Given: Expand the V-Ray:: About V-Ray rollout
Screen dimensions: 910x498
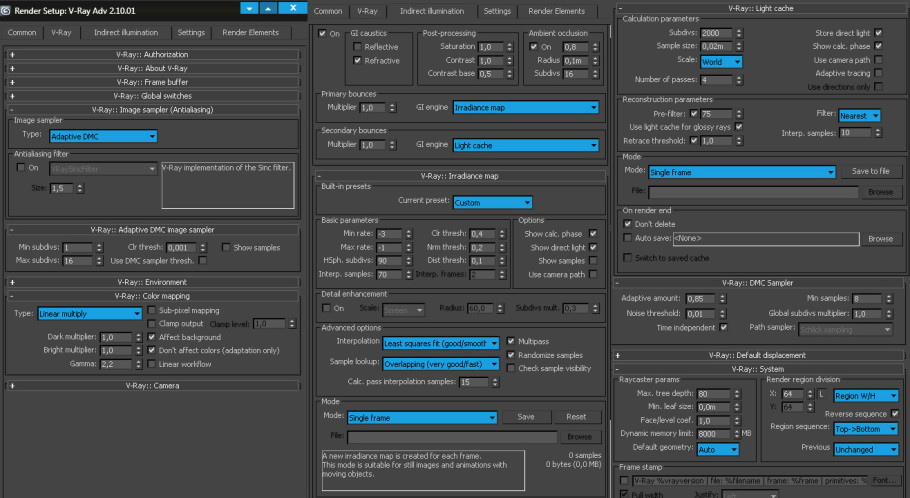Looking at the screenshot, I should 152,68.
